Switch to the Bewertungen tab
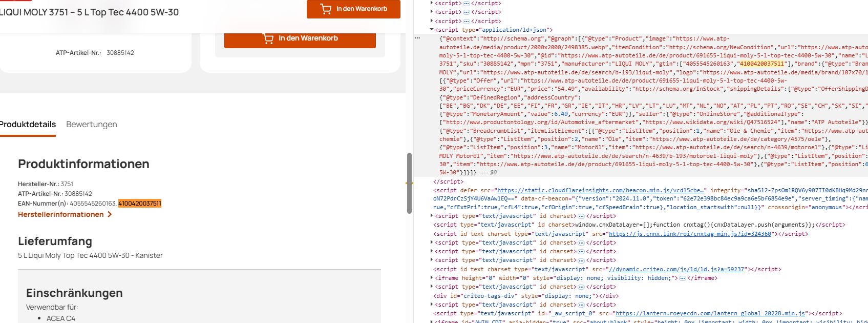 pyautogui.click(x=92, y=125)
